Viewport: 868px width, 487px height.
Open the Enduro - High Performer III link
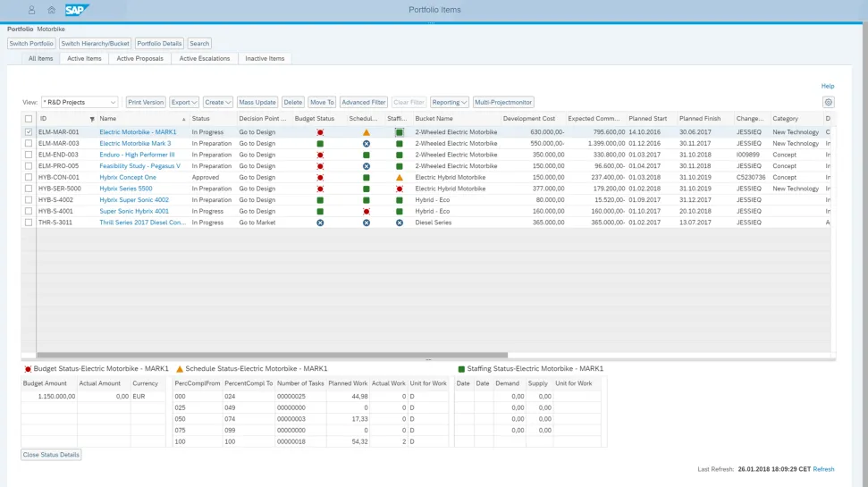(x=137, y=155)
